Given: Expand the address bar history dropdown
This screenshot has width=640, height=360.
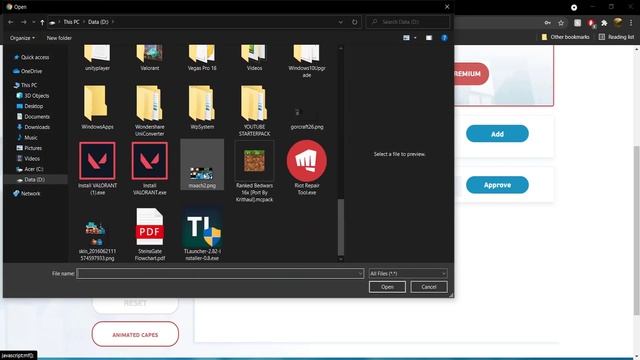Looking at the screenshot, I should click(340, 22).
